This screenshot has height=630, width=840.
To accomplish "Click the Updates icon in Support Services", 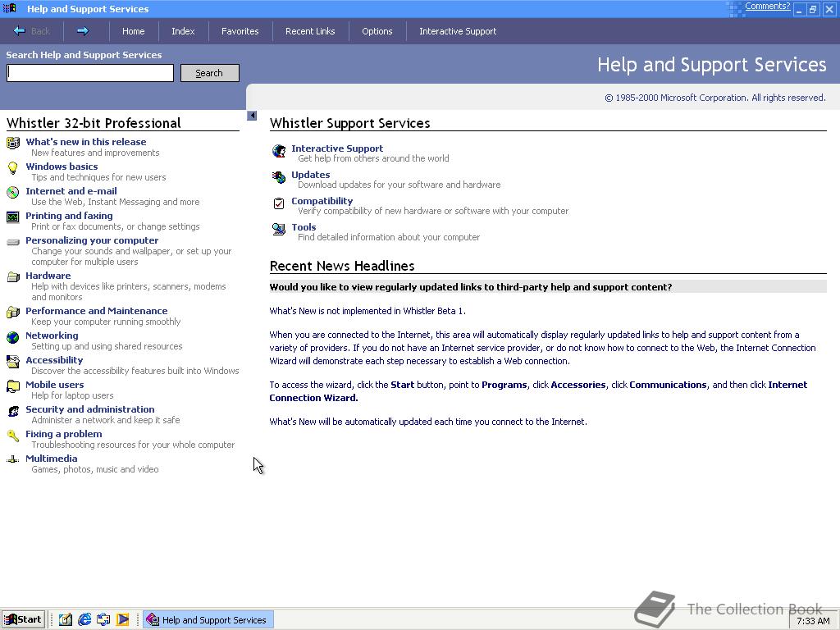I will [279, 177].
